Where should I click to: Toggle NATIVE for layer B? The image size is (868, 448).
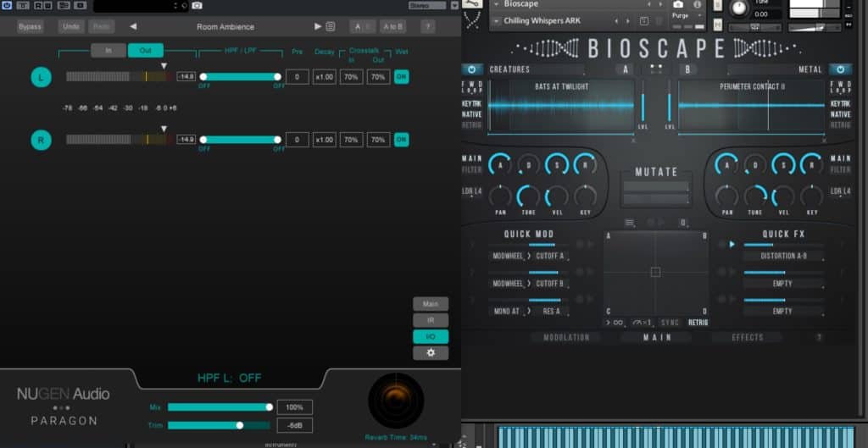click(x=840, y=114)
